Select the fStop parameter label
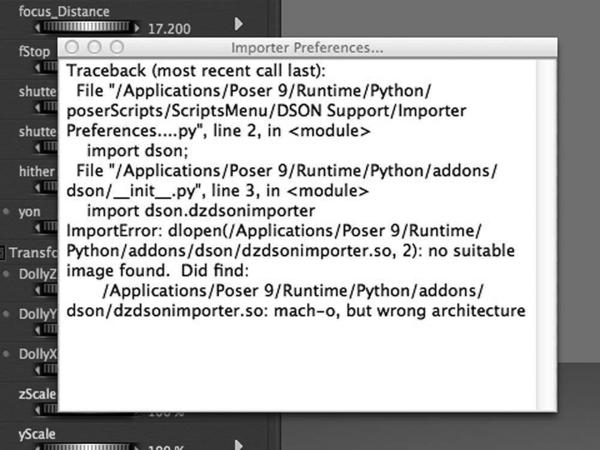This screenshot has width=600, height=450. [34, 51]
